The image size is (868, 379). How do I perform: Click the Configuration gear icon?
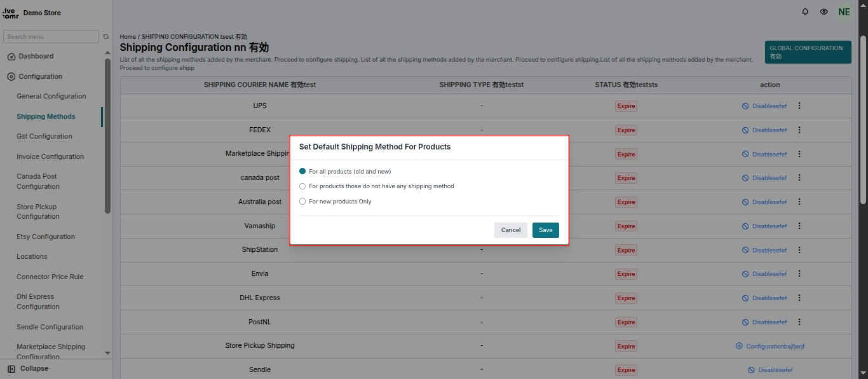pyautogui.click(x=11, y=76)
